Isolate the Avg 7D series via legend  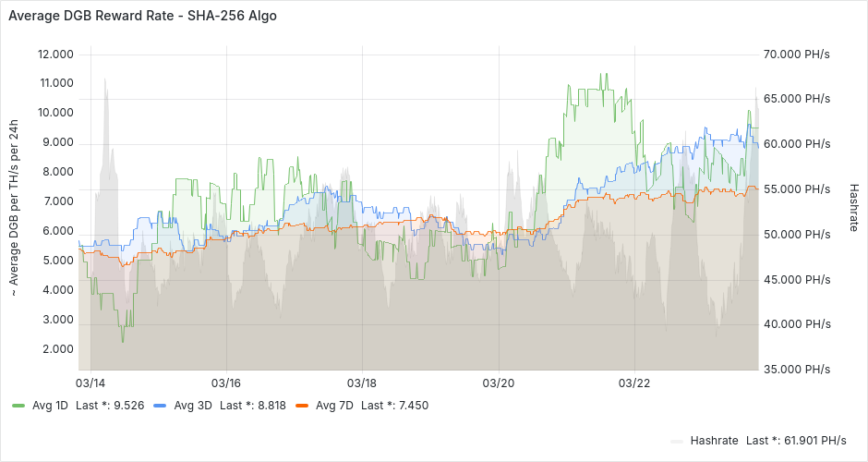point(334,406)
